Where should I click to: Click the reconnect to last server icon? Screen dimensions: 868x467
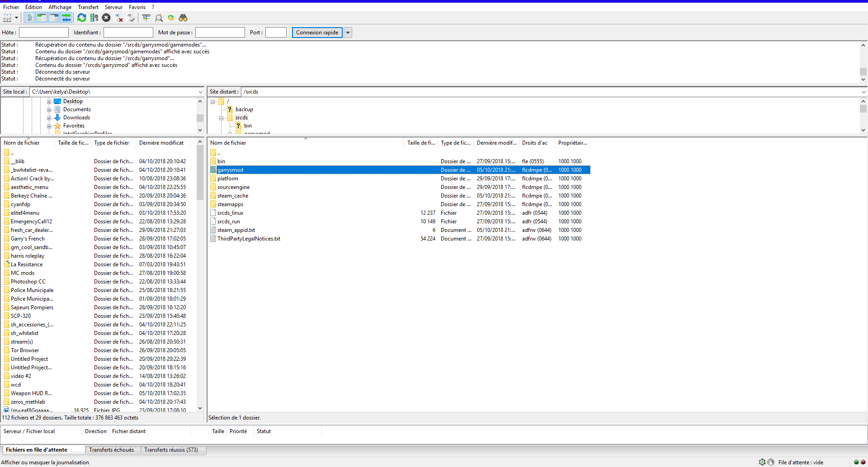[x=131, y=18]
